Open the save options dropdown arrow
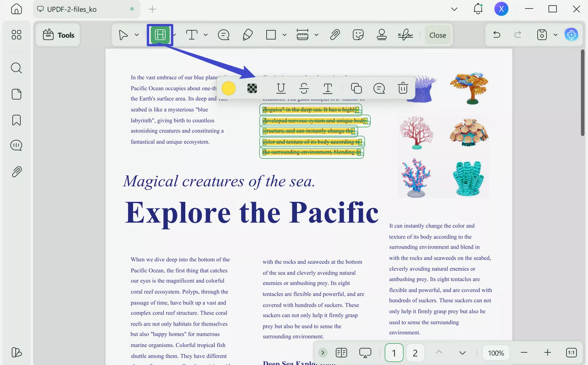 [x=555, y=35]
